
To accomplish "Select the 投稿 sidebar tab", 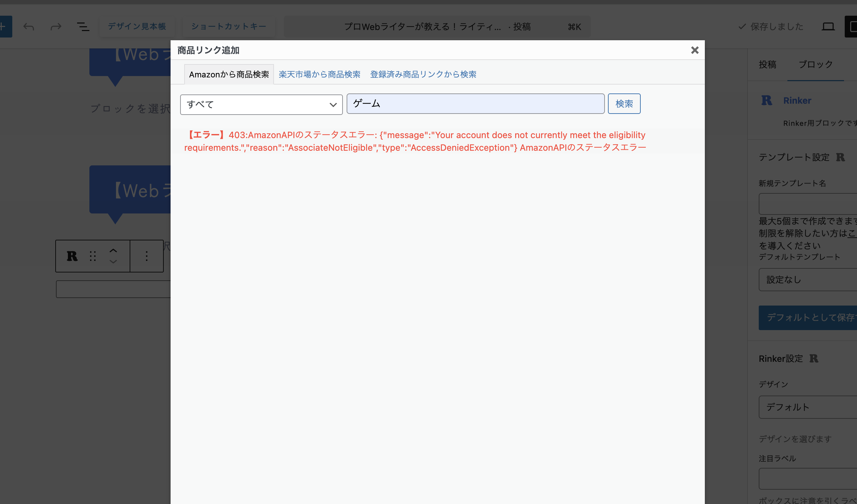I will (767, 64).
